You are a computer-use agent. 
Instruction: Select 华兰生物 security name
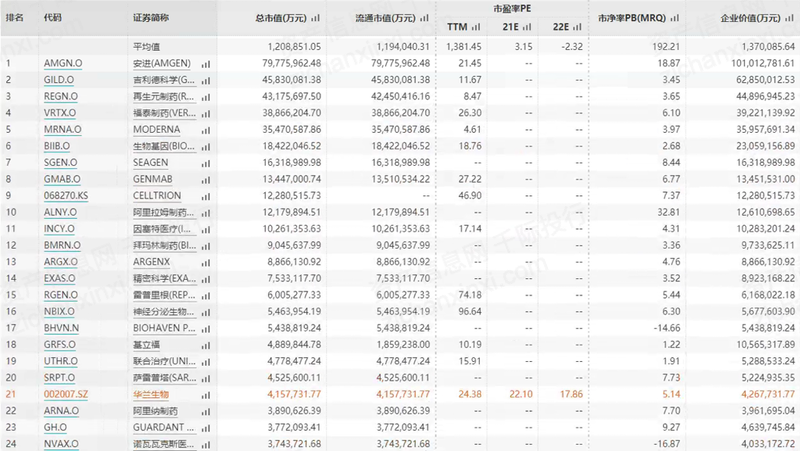click(x=151, y=394)
